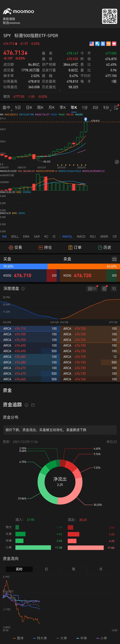Select the 周K chart tab
The height and width of the screenshot is (644, 120).
point(40,108)
